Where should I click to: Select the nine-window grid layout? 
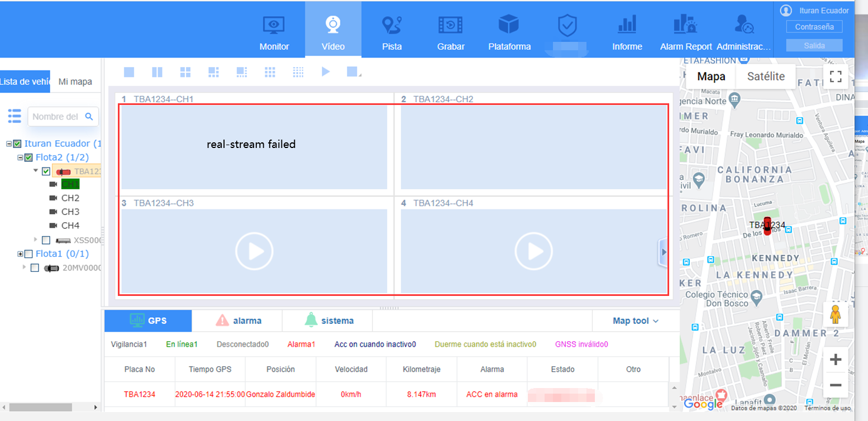[270, 72]
